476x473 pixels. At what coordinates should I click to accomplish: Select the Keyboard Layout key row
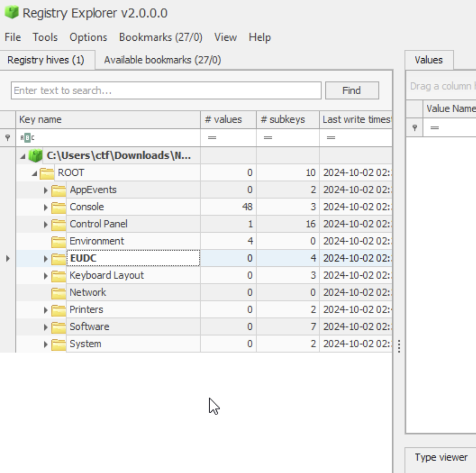point(107,275)
